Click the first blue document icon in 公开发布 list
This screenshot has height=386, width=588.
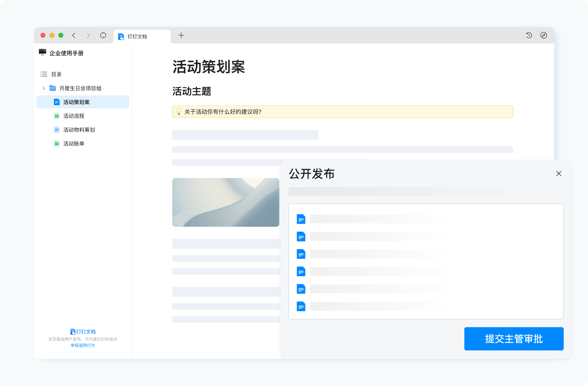click(x=301, y=219)
